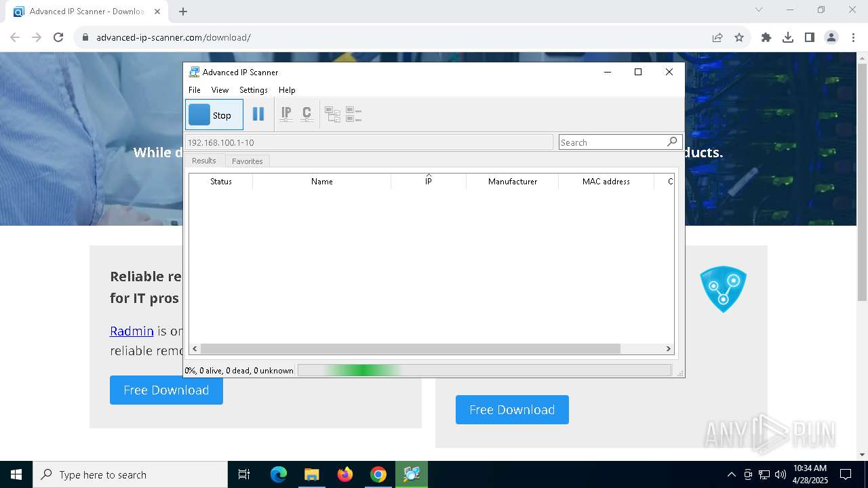Click the horizontal scrollbar left arrow
The height and width of the screenshot is (488, 868).
(195, 348)
